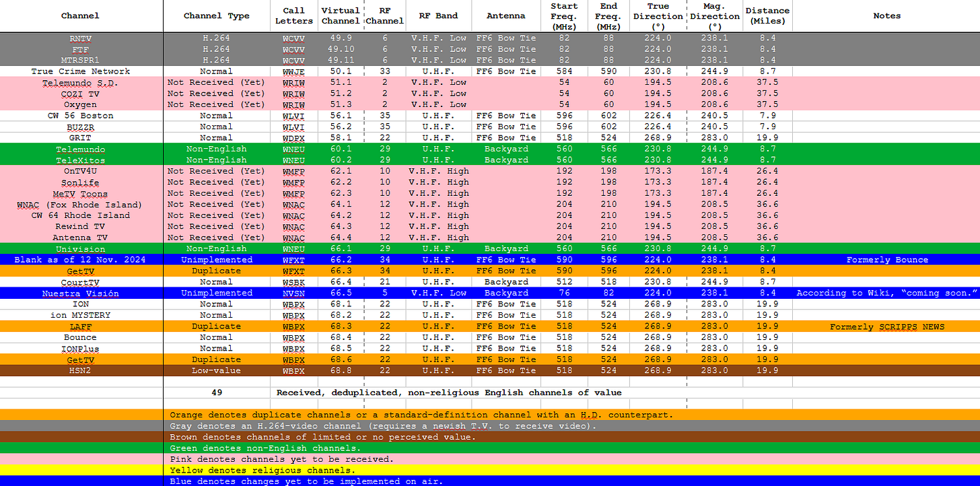Select the "CW 64 Rhode Island" cell
The height and width of the screenshot is (486, 980).
point(80,215)
